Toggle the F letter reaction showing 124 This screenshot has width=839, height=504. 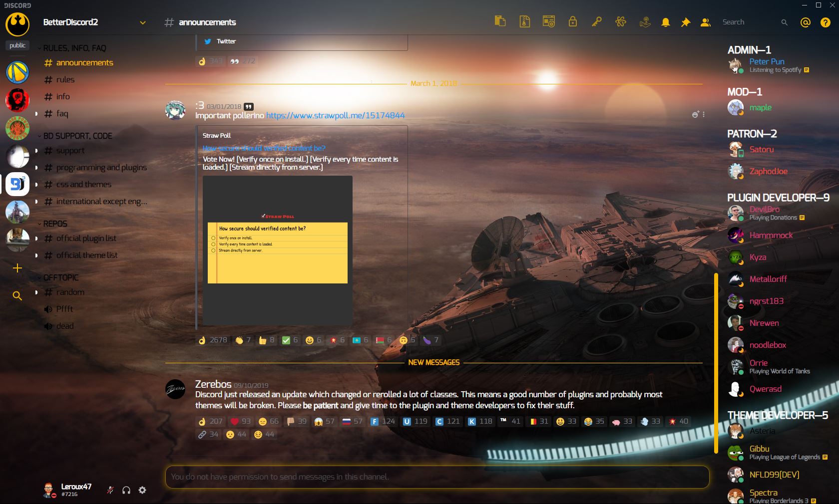(383, 421)
